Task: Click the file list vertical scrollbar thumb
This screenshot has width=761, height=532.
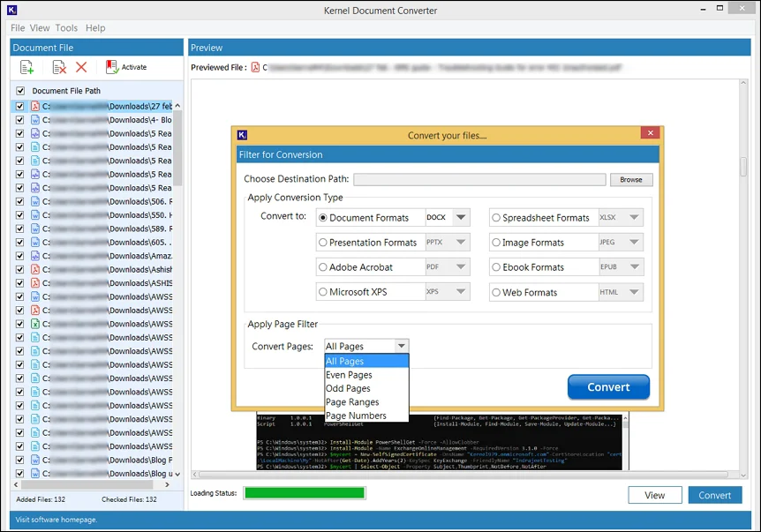Action: [x=177, y=148]
